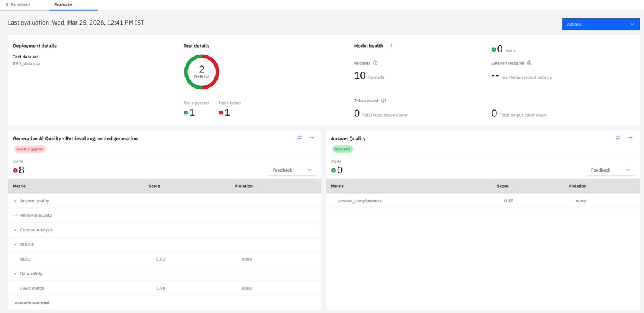The width and height of the screenshot is (644, 313).
Task: Click Violation column header in Answer Quality
Action: 577,186
